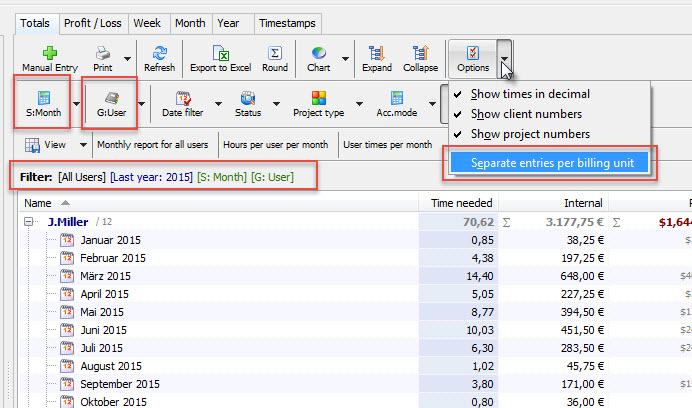This screenshot has height=408, width=692.
Task: Toggle Show project numbers option
Action: [x=530, y=134]
